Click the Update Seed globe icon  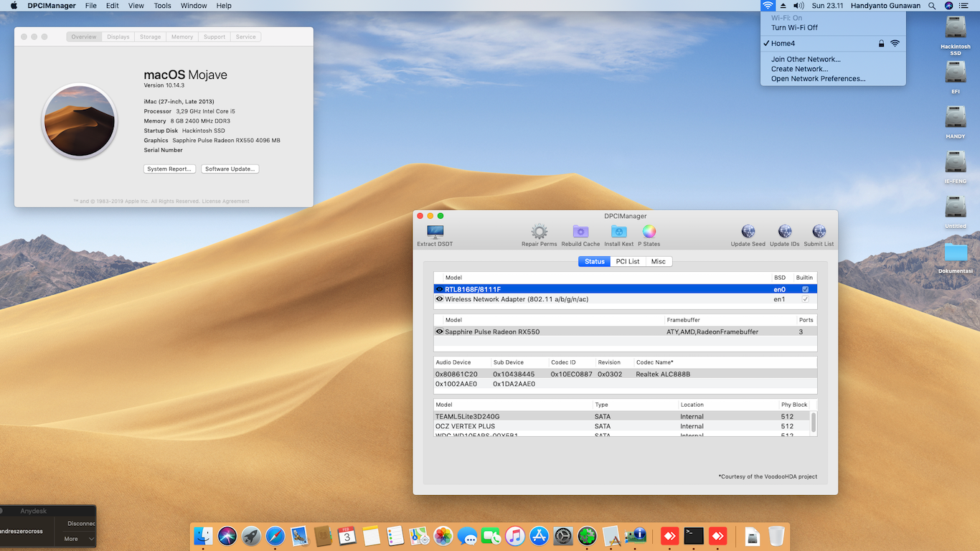[748, 232]
